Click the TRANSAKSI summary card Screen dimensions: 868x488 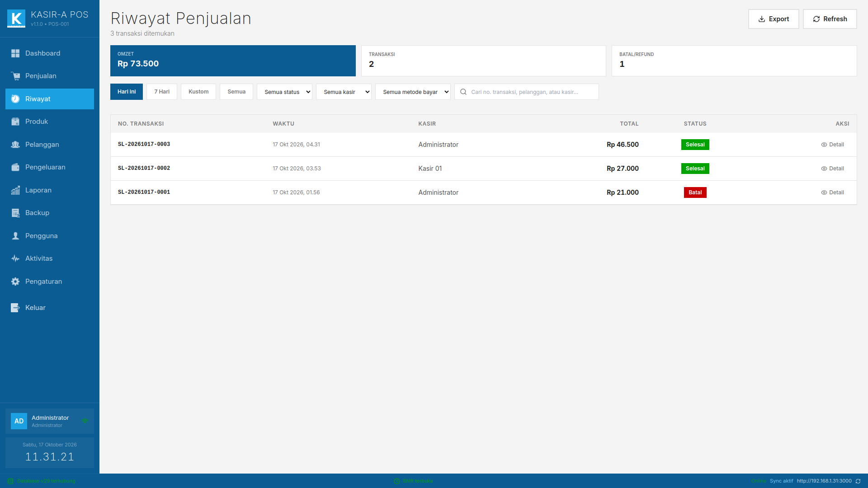(x=484, y=61)
